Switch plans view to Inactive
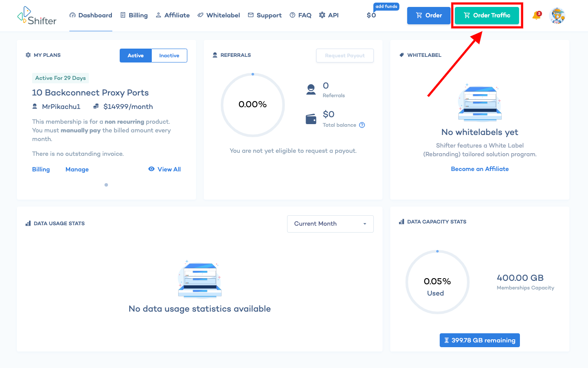This screenshot has height=368, width=588. coord(169,56)
